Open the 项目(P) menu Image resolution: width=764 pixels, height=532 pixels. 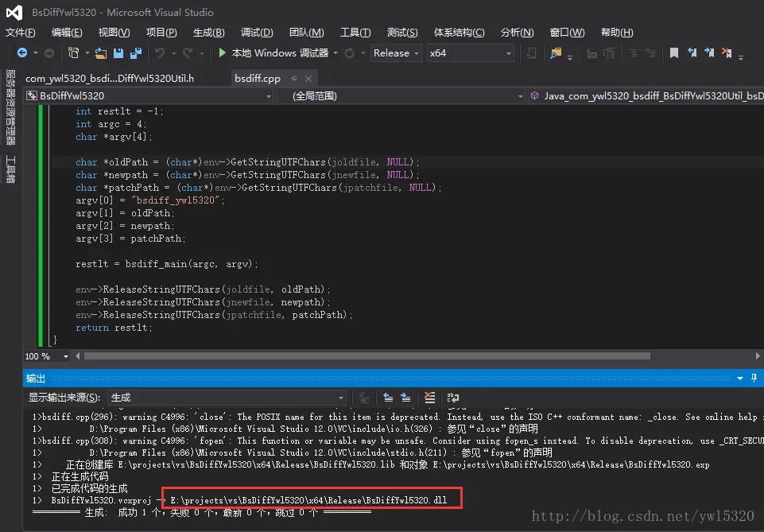(x=161, y=33)
